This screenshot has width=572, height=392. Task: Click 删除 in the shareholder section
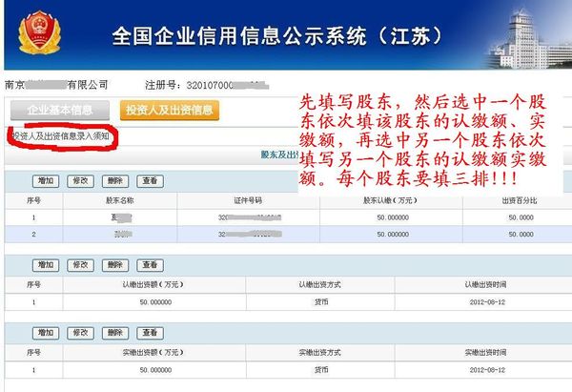114,180
